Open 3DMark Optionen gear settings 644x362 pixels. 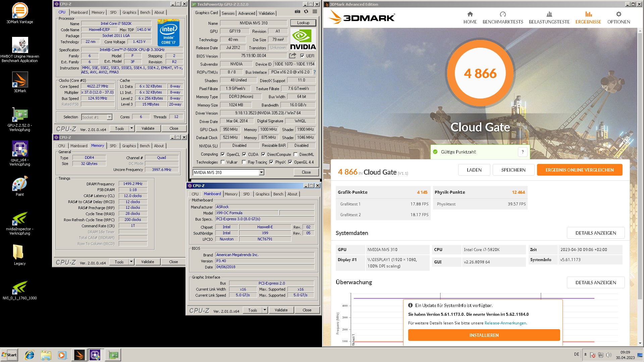(x=619, y=18)
